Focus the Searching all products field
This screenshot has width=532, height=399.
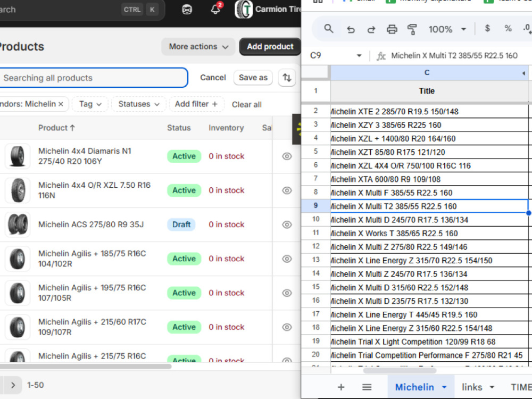point(93,78)
